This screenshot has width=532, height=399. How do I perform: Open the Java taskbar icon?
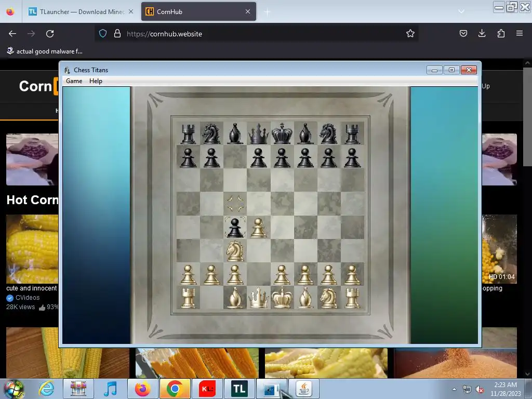point(304,389)
